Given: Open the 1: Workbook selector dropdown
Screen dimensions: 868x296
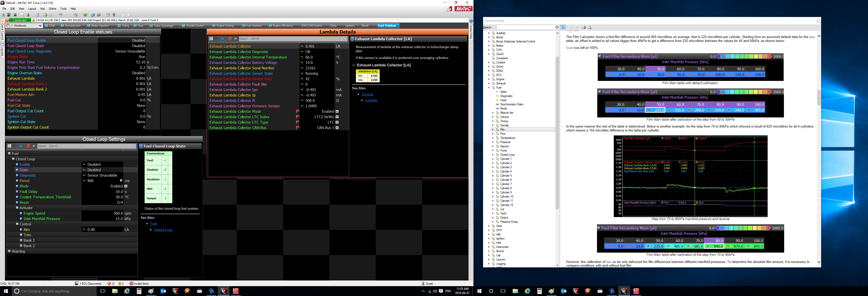Looking at the screenshot, I should [40, 26].
